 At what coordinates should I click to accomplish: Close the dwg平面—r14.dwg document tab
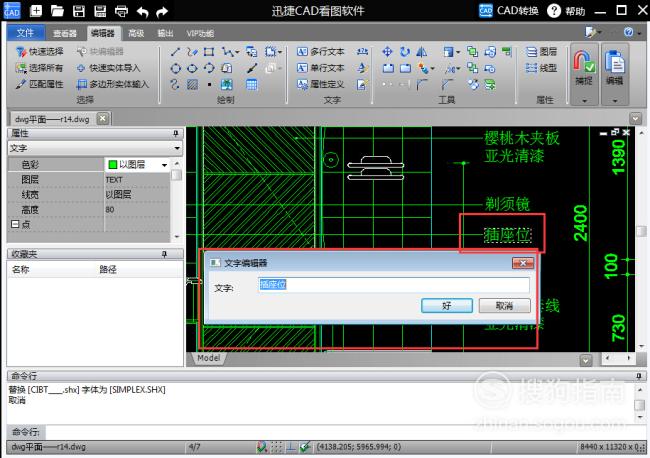click(103, 119)
